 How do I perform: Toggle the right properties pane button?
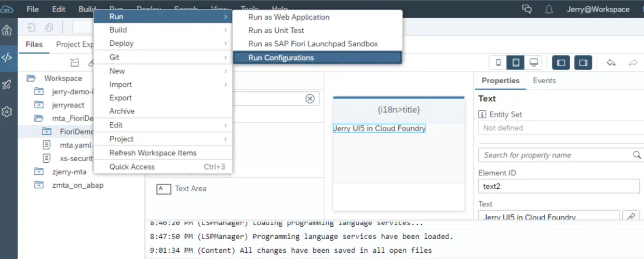click(583, 63)
